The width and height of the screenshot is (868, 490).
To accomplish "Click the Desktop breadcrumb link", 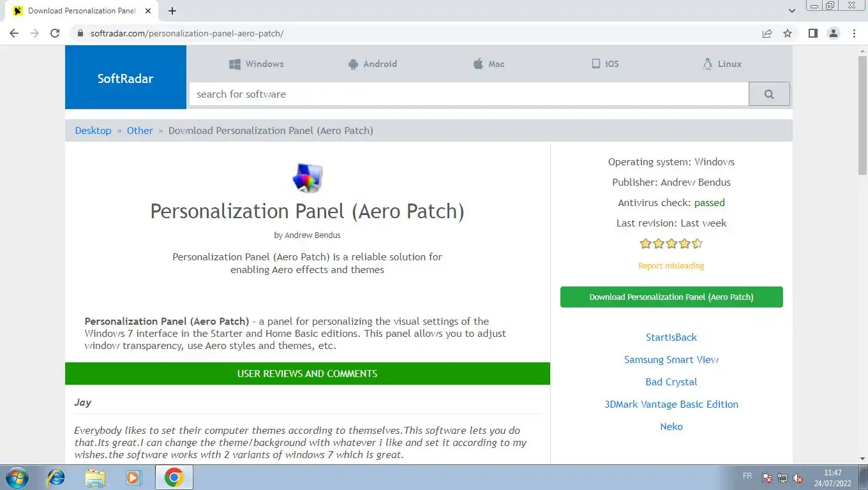I will tap(93, 130).
